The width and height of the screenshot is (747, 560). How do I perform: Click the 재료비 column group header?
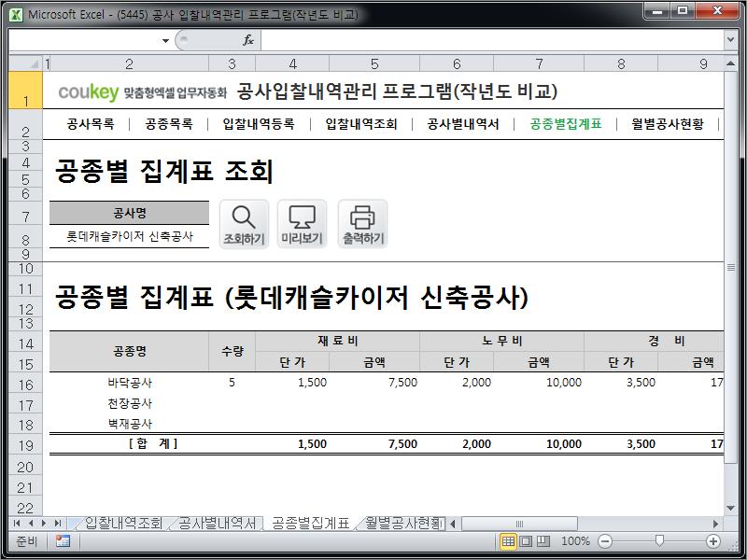(338, 341)
